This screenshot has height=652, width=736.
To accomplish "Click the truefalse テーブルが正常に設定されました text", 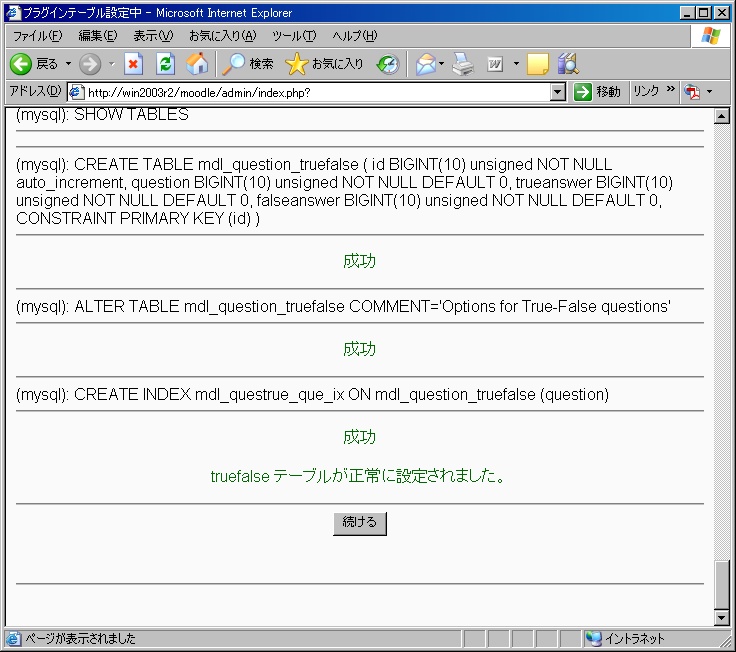I will click(x=359, y=476).
